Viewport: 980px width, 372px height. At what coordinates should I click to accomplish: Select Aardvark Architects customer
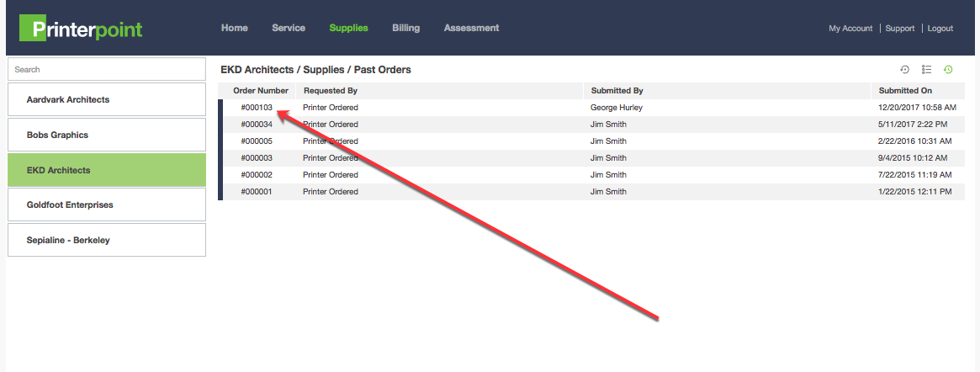point(106,99)
